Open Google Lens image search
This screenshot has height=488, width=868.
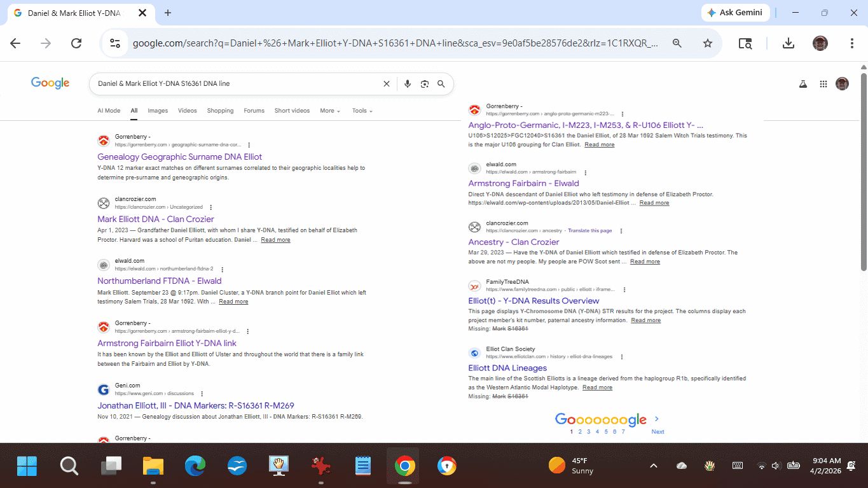tap(425, 84)
